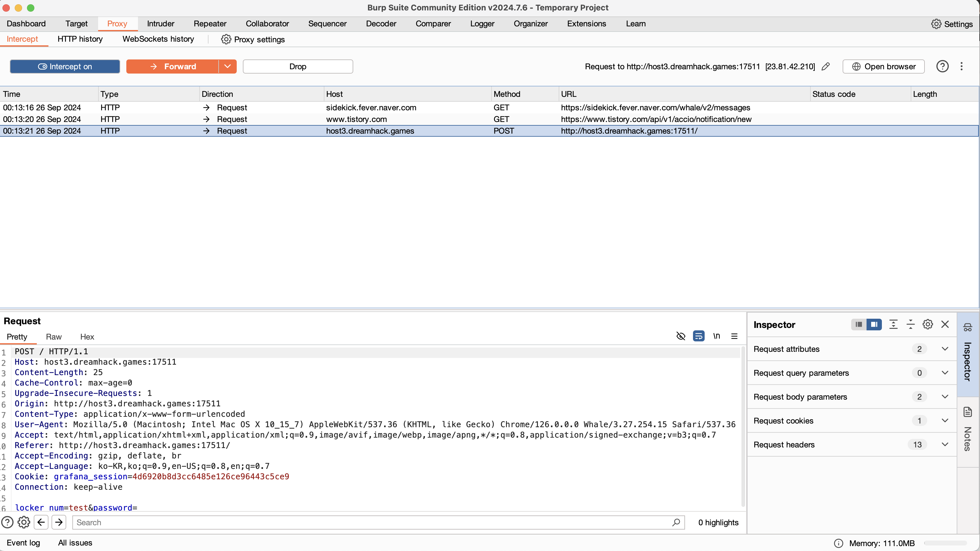Switch to Intruder tab
Viewport: 980px width, 551px height.
(161, 24)
